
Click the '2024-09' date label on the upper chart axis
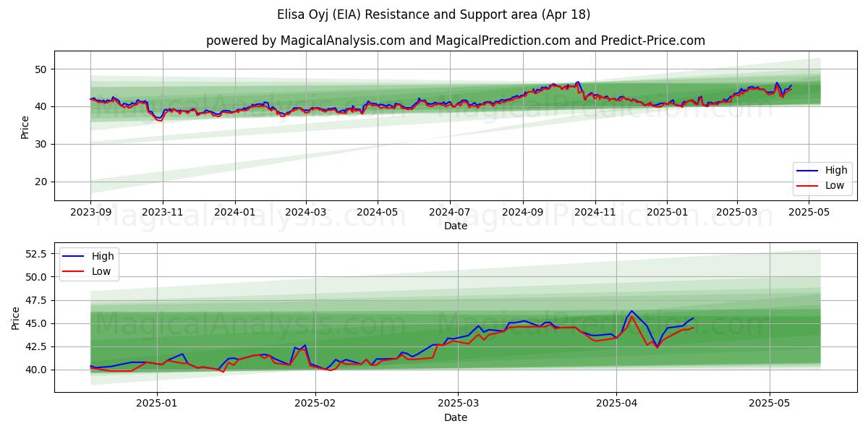522,213
